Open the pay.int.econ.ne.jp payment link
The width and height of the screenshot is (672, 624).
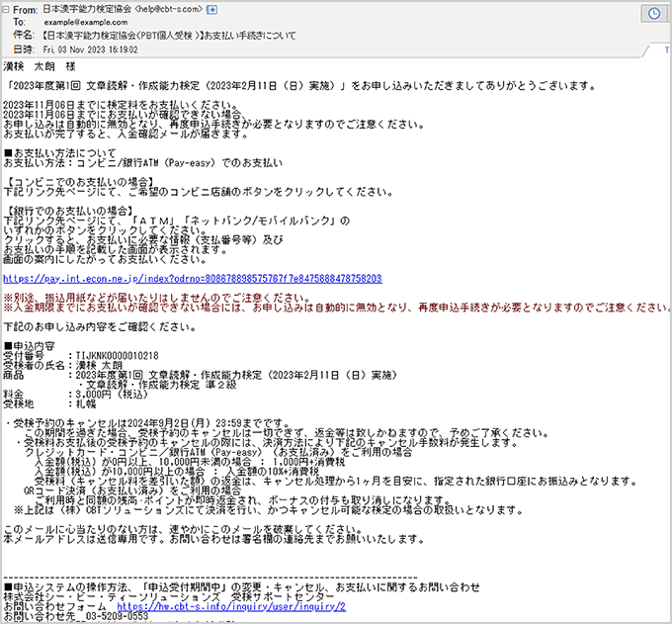point(193,279)
